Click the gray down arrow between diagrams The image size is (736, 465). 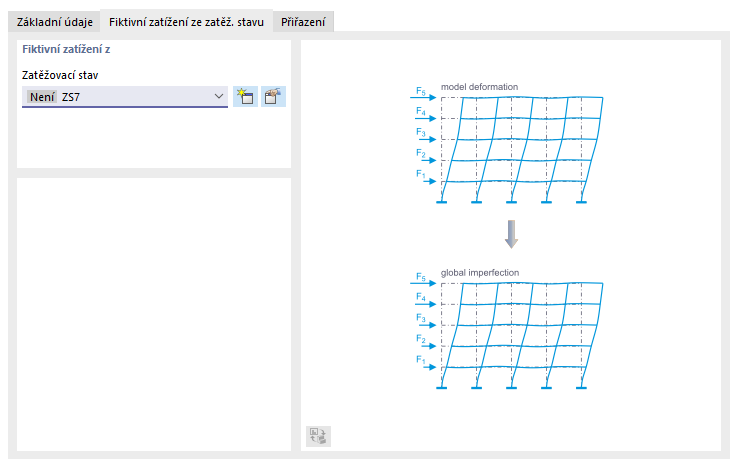pyautogui.click(x=511, y=234)
